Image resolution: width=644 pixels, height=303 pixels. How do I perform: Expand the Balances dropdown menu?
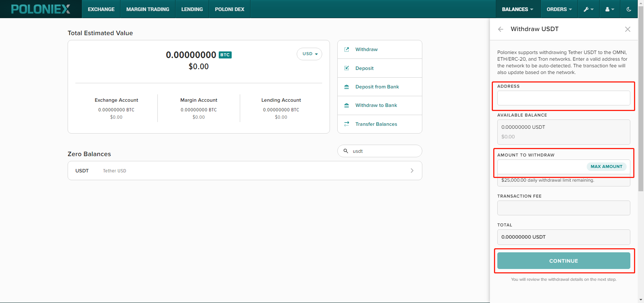(518, 9)
